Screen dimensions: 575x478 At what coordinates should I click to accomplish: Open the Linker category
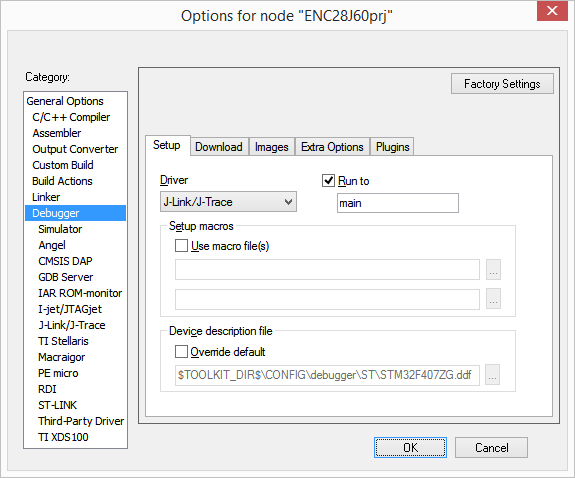coord(46,197)
